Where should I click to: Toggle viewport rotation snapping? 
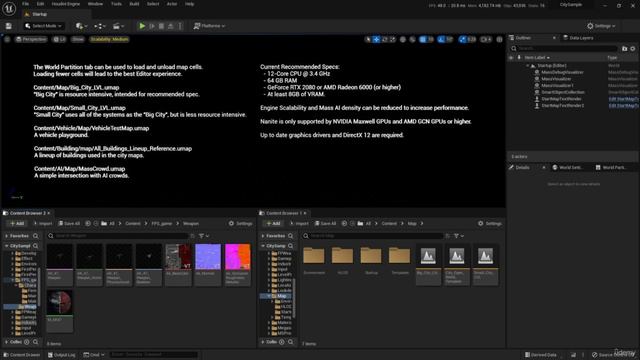pos(441,39)
